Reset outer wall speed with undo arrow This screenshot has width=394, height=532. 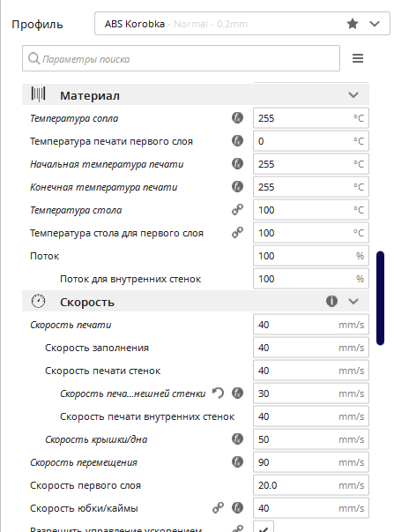point(219,393)
